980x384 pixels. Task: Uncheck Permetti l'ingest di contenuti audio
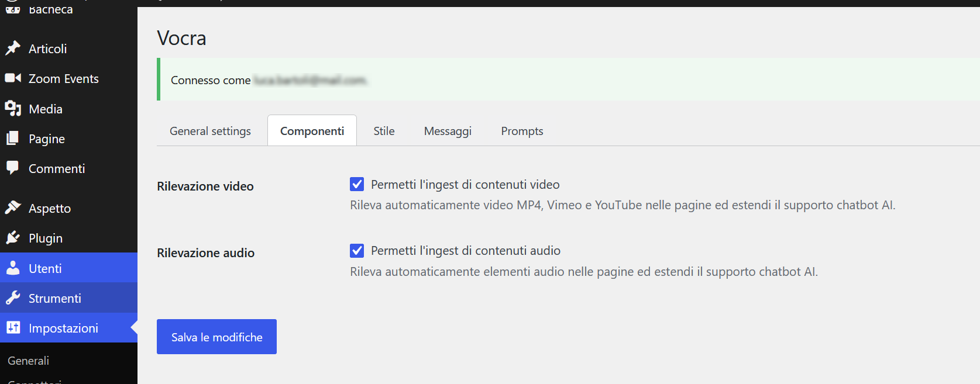tap(357, 251)
